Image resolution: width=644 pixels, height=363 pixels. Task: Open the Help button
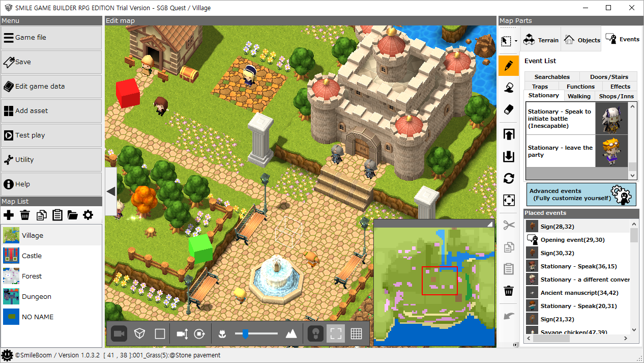(51, 184)
